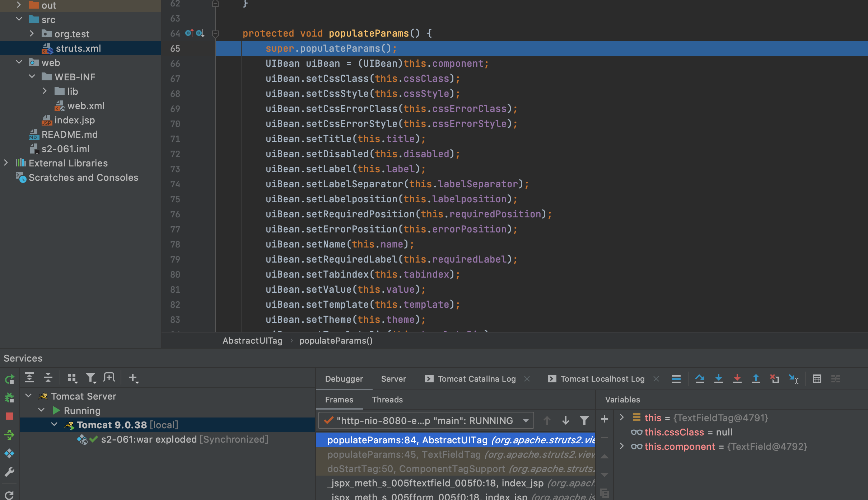Image resolution: width=868 pixels, height=500 pixels.
Task: Click Show Execution Point icon in debugger
Action: click(x=676, y=379)
